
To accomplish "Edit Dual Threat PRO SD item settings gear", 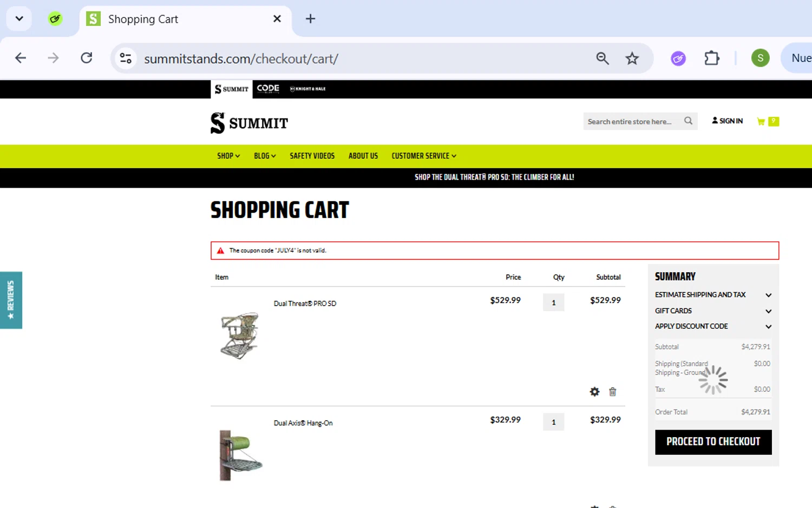I will 594,392.
